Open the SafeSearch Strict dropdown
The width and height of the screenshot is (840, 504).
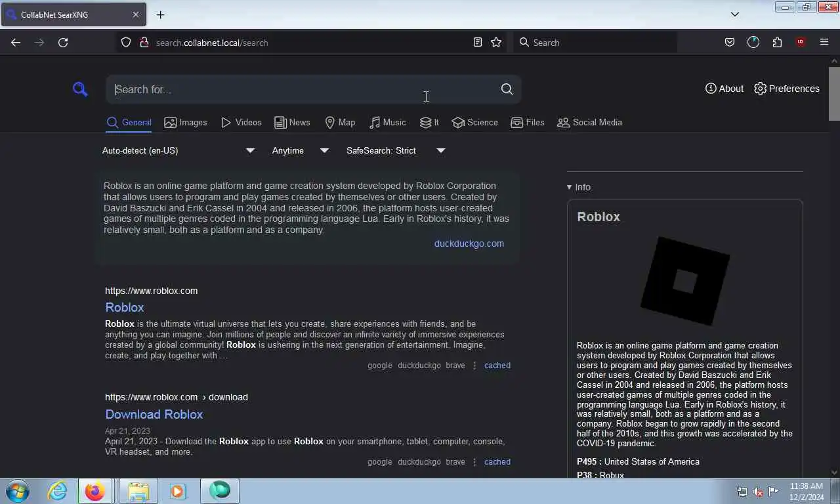pos(396,150)
